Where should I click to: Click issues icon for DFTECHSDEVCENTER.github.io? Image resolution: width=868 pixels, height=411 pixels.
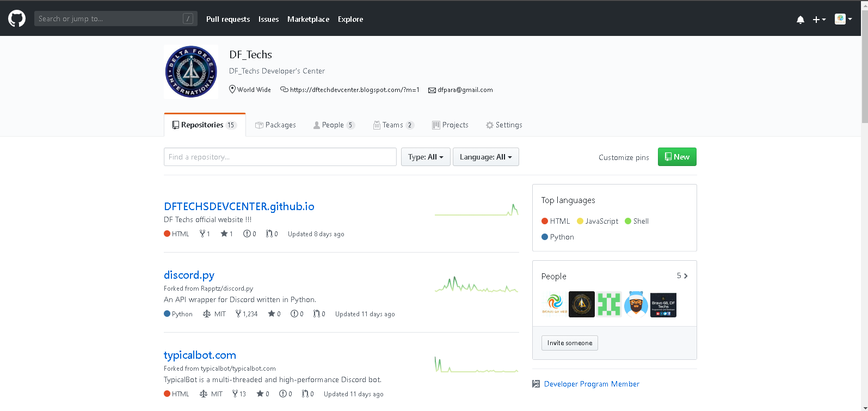click(x=247, y=234)
